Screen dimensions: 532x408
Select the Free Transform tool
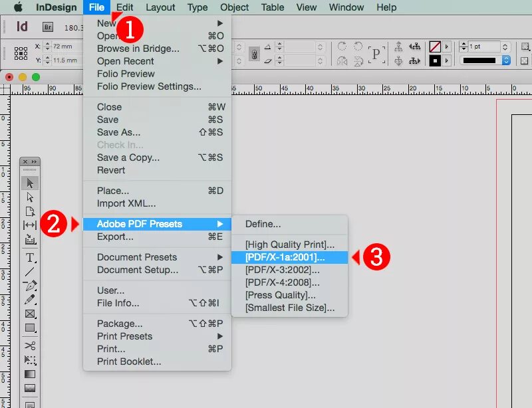pyautogui.click(x=30, y=360)
